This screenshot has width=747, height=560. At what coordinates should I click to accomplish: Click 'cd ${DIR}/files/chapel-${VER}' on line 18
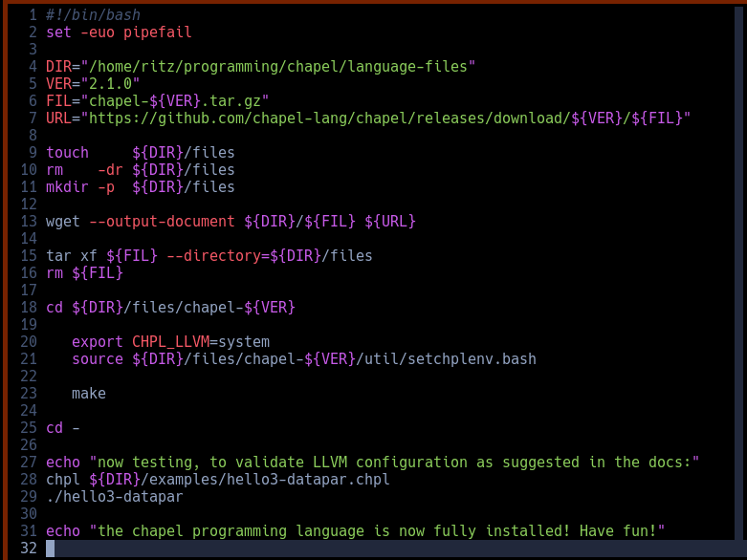170,307
